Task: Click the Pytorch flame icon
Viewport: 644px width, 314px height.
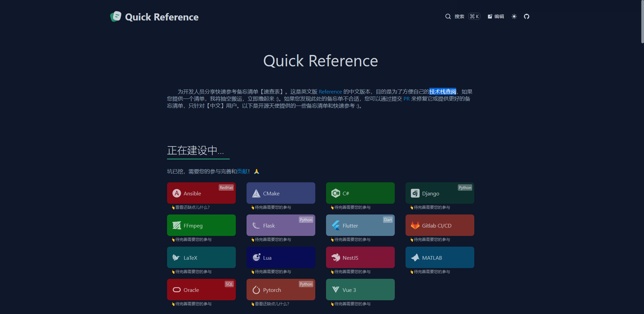Action: 256,290
